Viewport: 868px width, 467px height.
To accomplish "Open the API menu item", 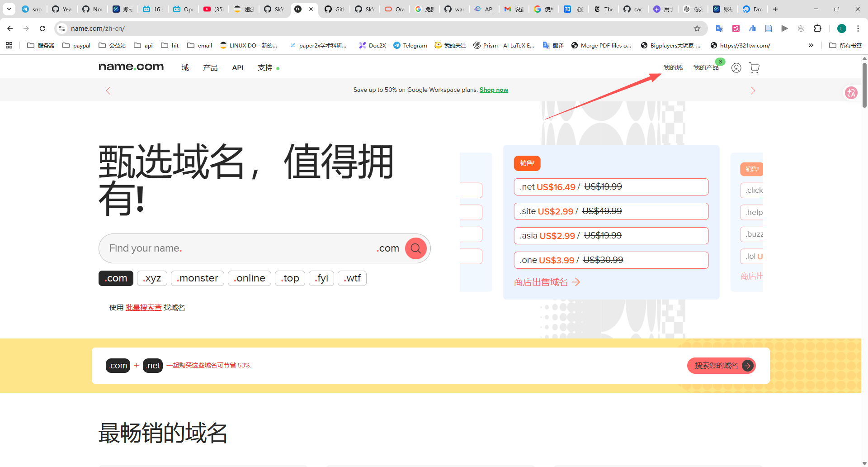I will coord(237,68).
